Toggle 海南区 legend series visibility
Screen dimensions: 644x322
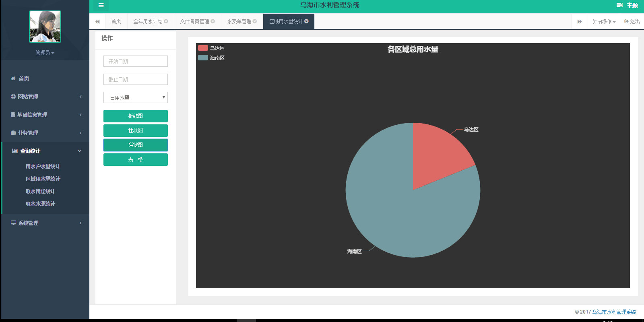pyautogui.click(x=203, y=58)
